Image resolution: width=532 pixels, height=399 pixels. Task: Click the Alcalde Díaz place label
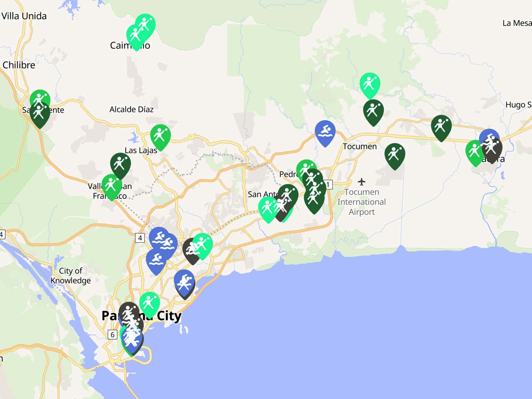[131, 109]
